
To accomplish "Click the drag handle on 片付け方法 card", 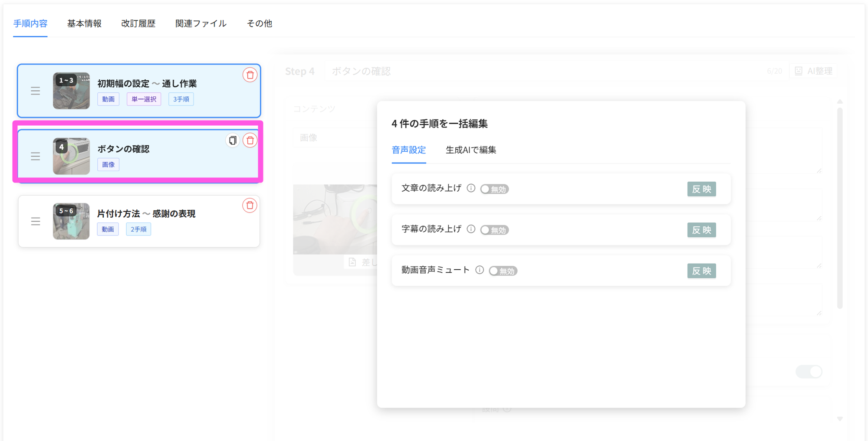I will click(36, 221).
